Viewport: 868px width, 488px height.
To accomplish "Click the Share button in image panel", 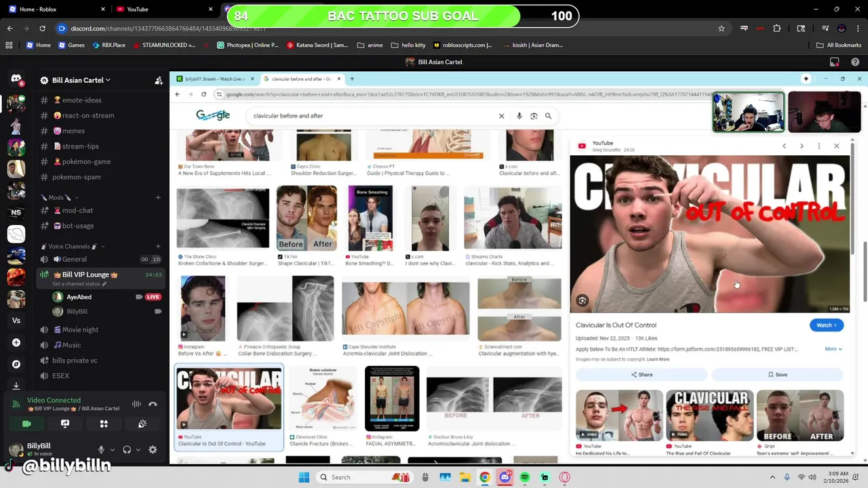I will pos(642,374).
